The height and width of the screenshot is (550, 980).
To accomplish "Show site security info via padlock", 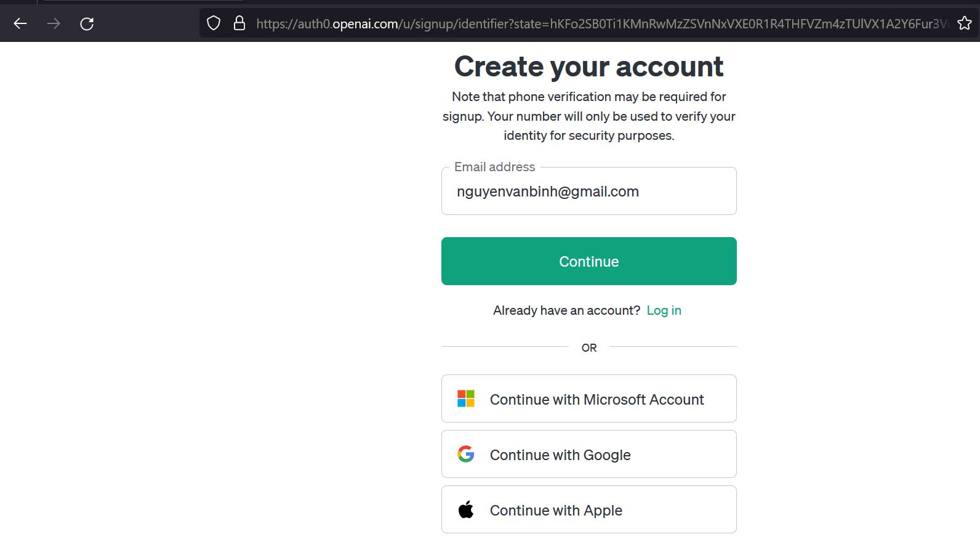I will point(239,23).
